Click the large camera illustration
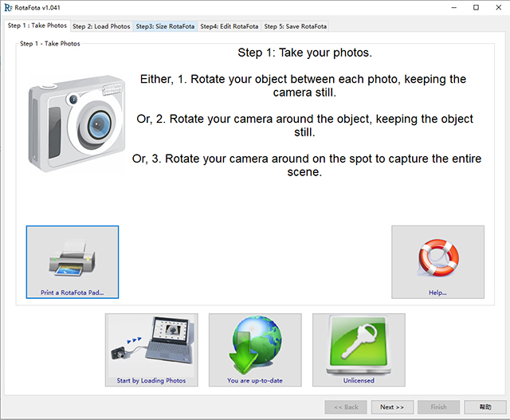This screenshot has width=510, height=420. (x=76, y=124)
